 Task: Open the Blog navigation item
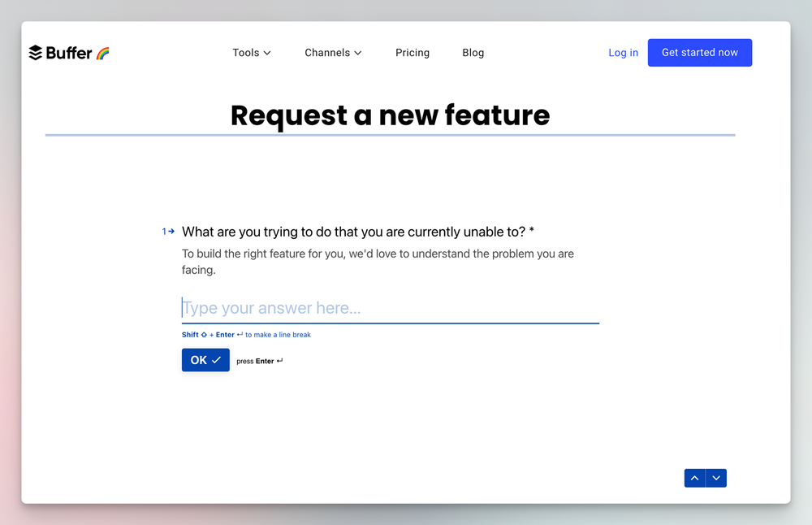click(473, 52)
